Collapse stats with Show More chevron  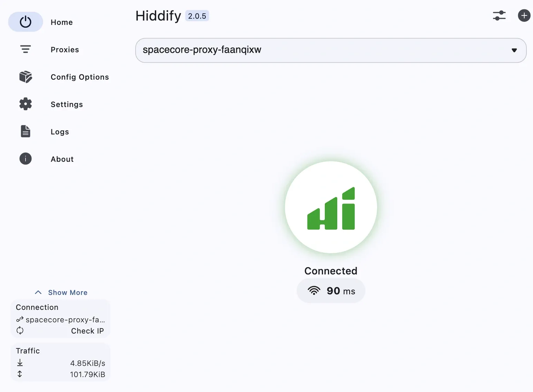[38, 293]
